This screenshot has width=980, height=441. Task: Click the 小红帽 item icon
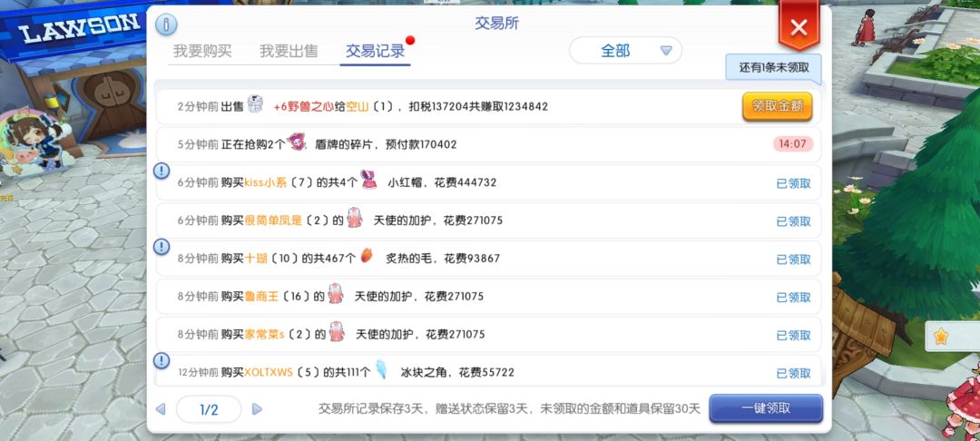[x=368, y=180]
